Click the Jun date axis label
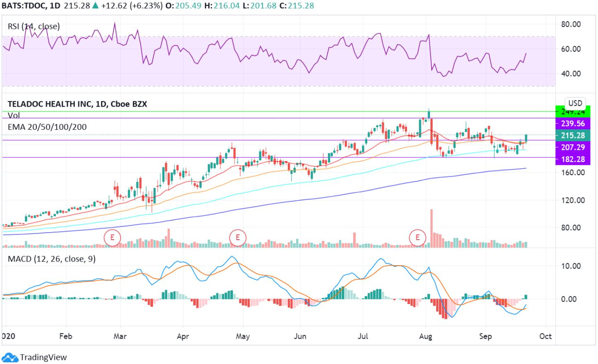This screenshot has width=598, height=364. pyautogui.click(x=300, y=336)
